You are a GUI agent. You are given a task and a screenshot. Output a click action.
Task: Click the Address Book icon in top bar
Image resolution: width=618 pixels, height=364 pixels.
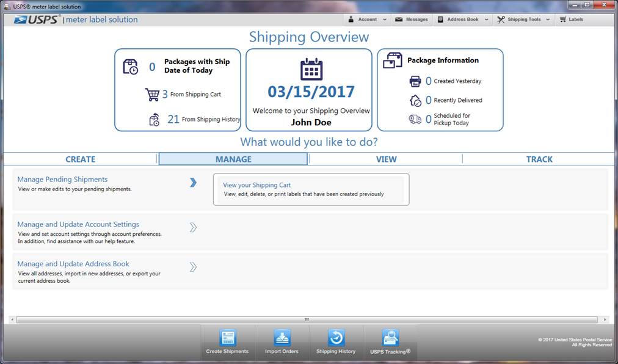(x=440, y=20)
